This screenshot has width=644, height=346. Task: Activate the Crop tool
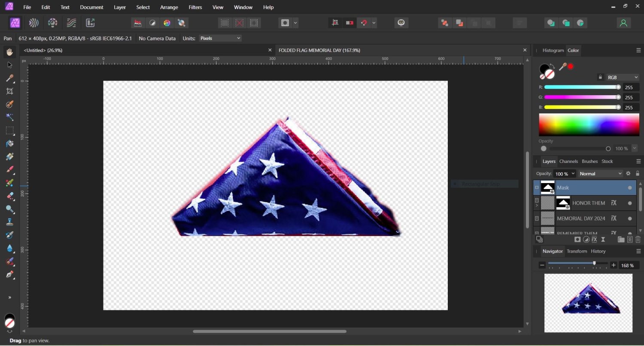click(x=9, y=91)
